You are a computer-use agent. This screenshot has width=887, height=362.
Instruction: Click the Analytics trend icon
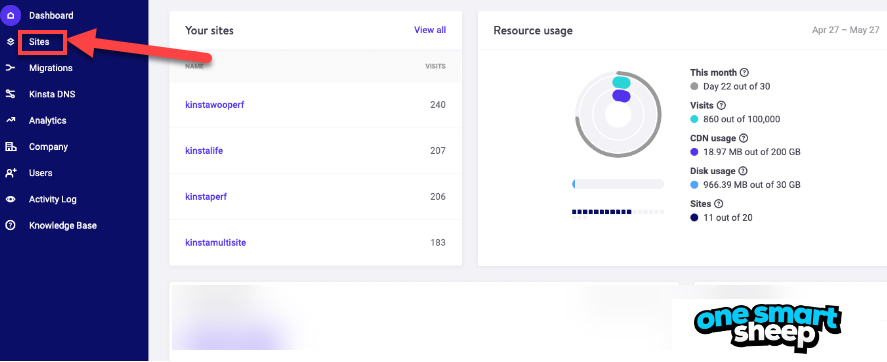point(10,120)
